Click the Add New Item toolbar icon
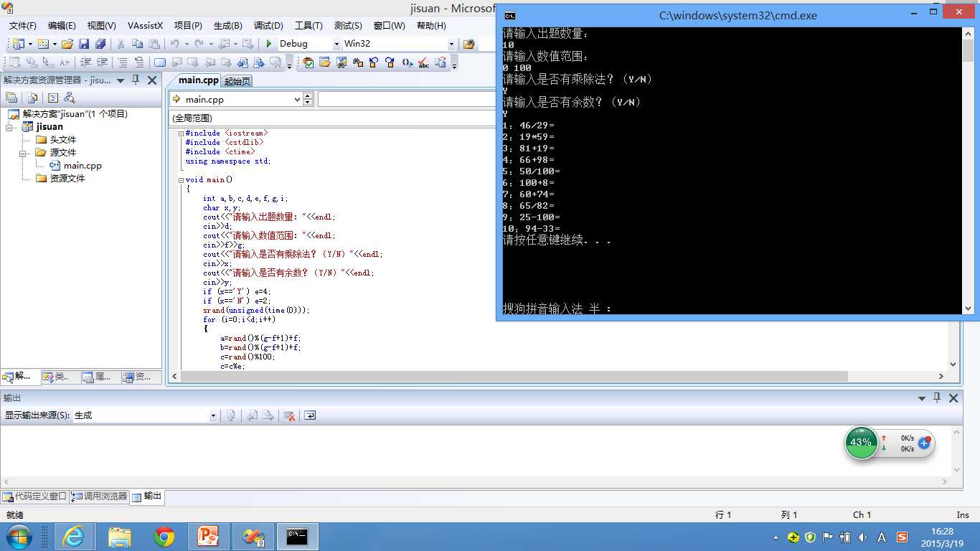Image resolution: width=980 pixels, height=551 pixels. pyautogui.click(x=43, y=44)
